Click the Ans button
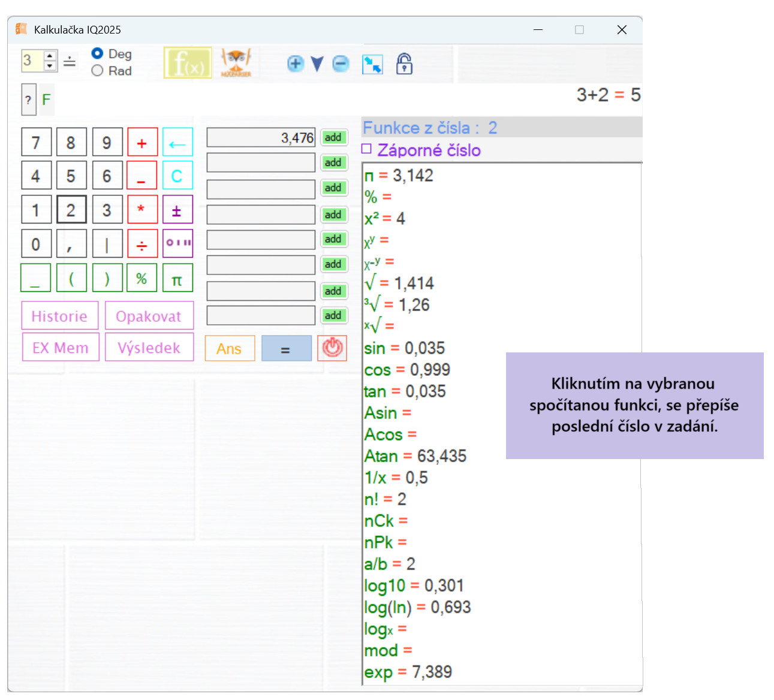The image size is (774, 700). [x=229, y=348]
